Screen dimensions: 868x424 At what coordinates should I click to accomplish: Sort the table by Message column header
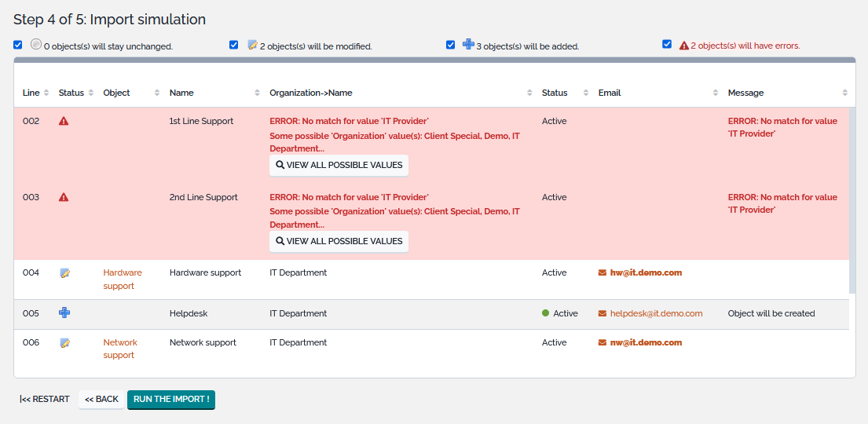pyautogui.click(x=745, y=93)
